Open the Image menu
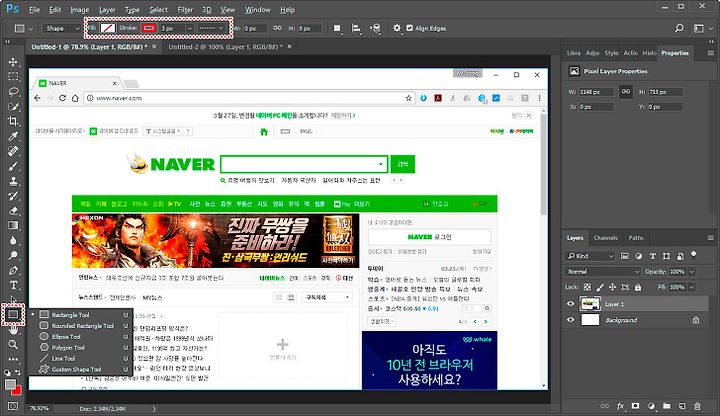Image resolution: width=720 pixels, height=416 pixels. [80, 10]
